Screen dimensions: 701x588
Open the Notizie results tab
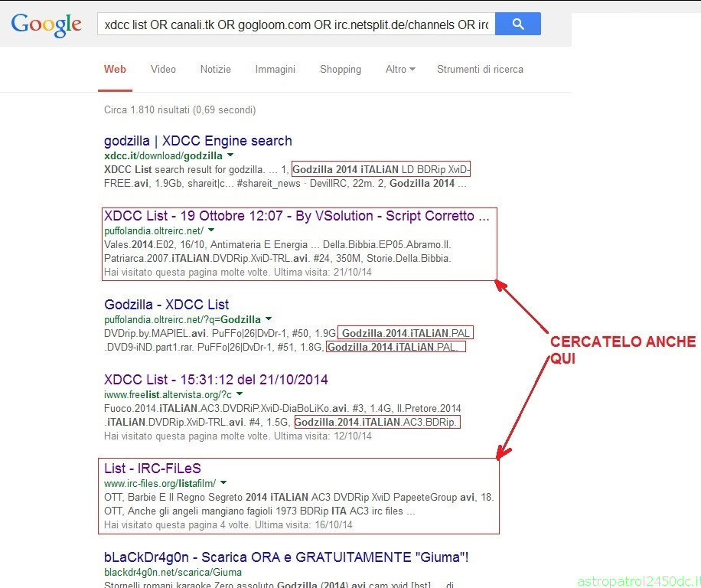[x=216, y=70]
